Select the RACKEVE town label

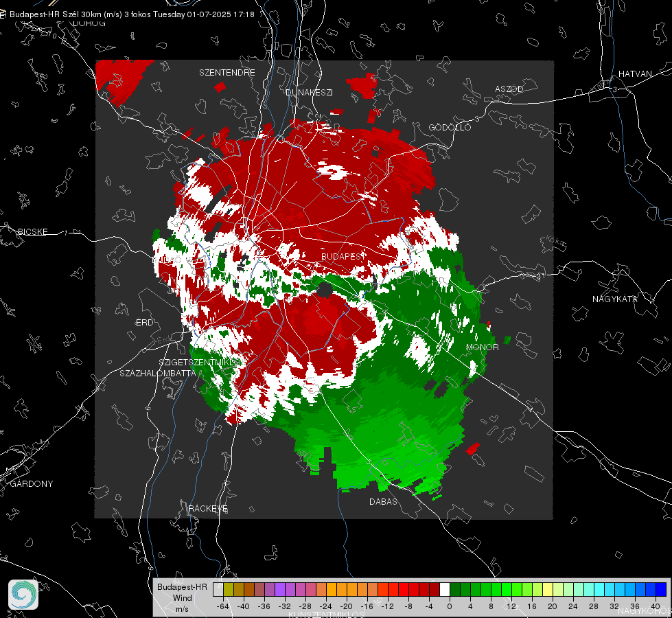(208, 509)
